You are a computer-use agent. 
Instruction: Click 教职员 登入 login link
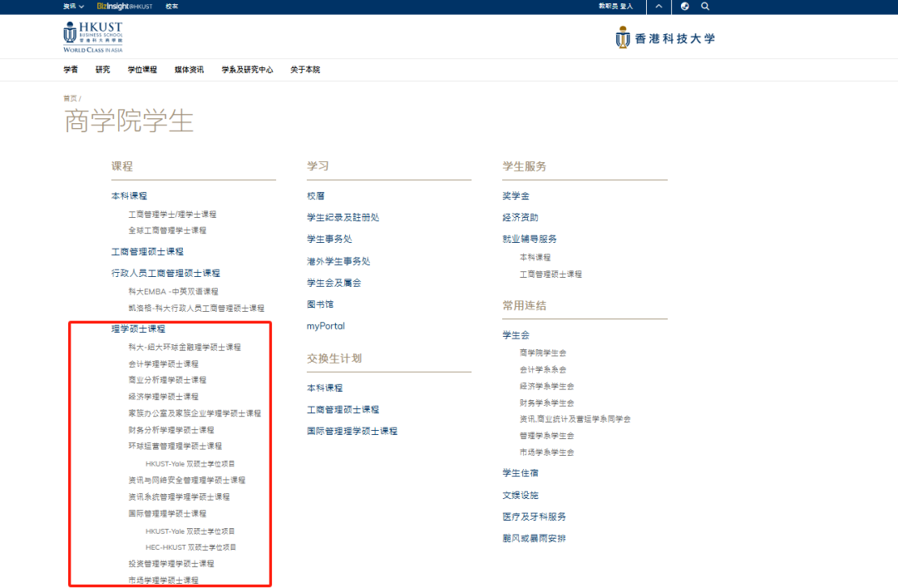pyautogui.click(x=615, y=7)
